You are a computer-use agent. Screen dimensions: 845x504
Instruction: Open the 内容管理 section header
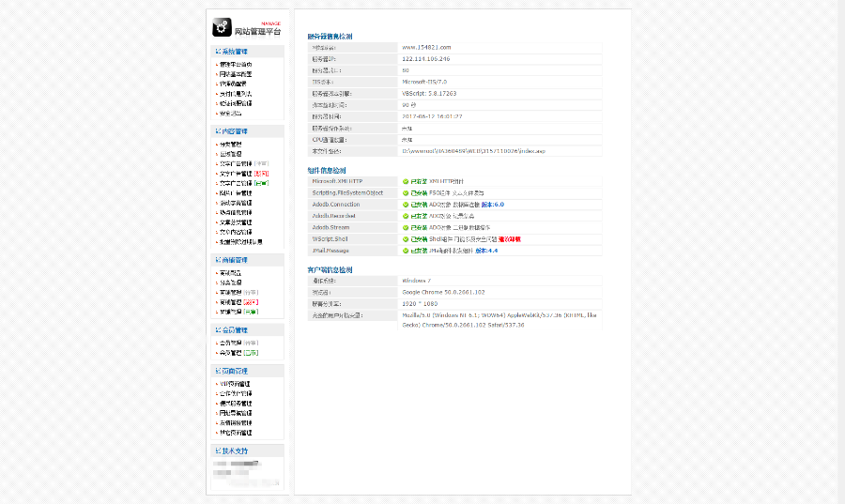coord(247,131)
